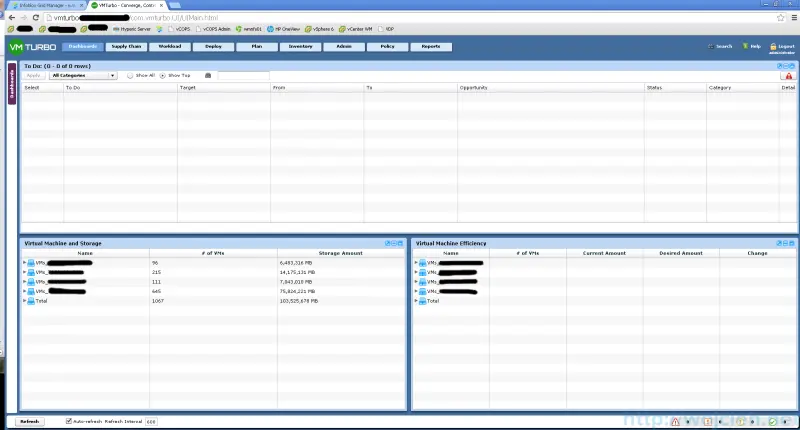Click the red critical warning status icon

tap(676, 422)
